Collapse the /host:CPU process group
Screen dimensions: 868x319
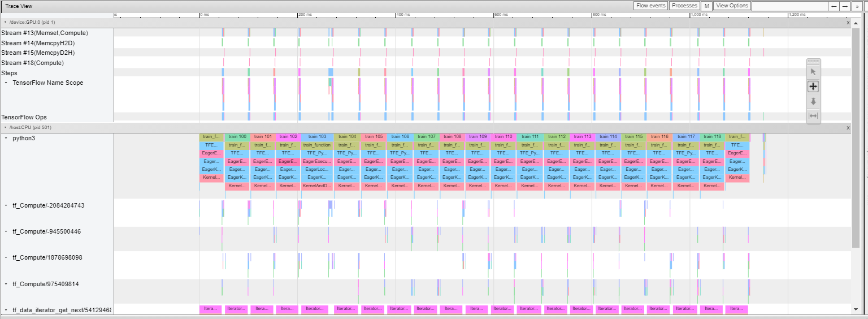tap(5, 128)
